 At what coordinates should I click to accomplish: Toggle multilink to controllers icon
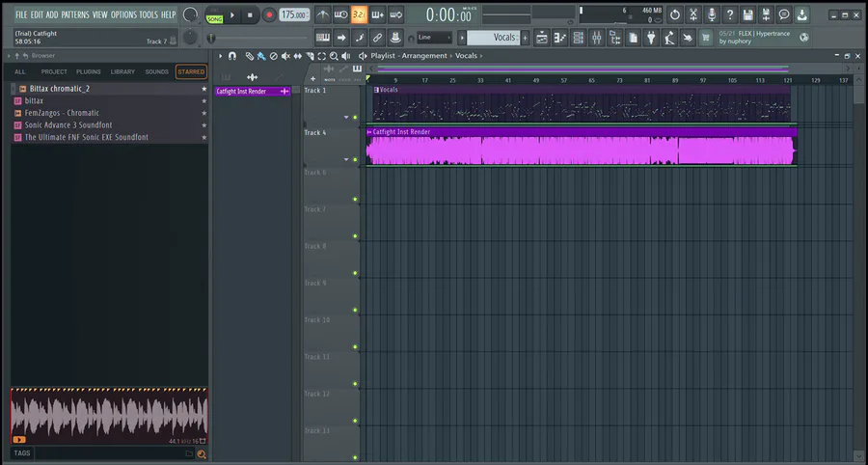coord(395,38)
